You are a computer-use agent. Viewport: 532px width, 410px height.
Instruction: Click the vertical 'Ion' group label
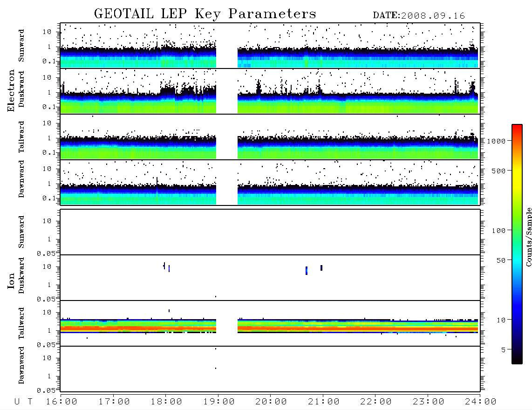pos(11,280)
